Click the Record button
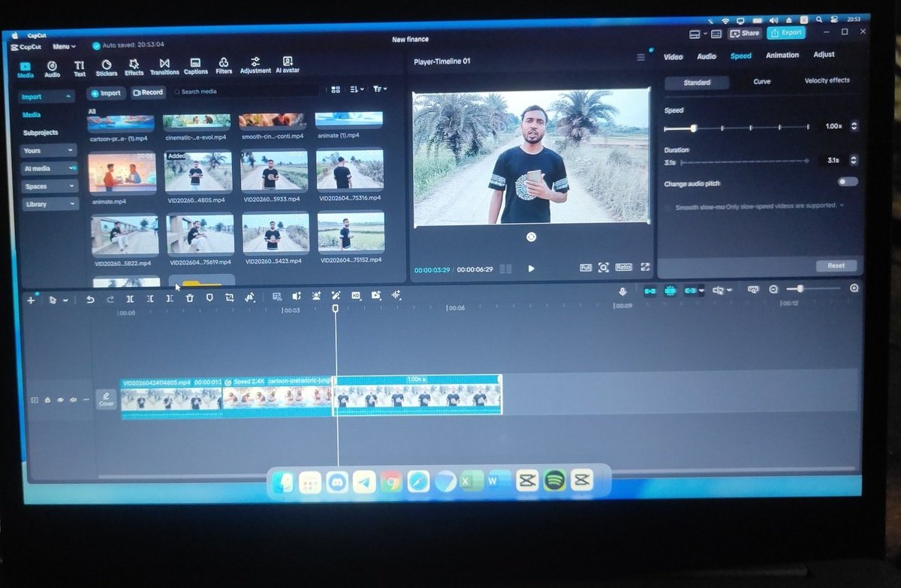The height and width of the screenshot is (588, 901). click(148, 92)
